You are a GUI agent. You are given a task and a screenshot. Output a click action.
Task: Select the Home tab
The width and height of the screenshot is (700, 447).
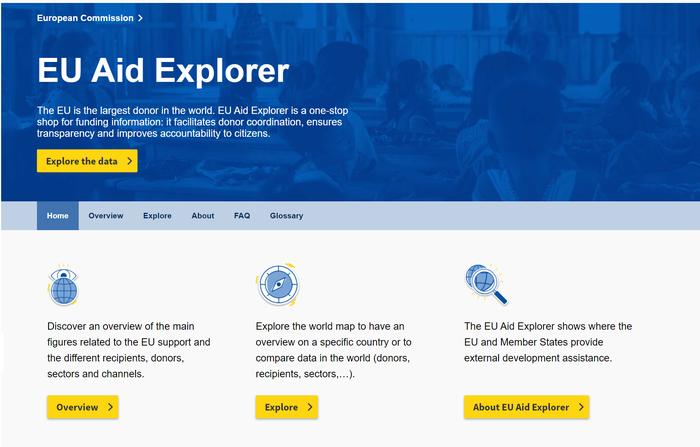click(58, 216)
